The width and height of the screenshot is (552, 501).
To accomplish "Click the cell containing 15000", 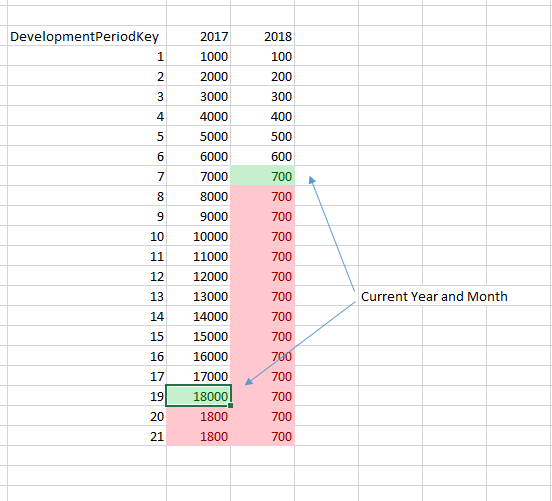I will pos(199,336).
